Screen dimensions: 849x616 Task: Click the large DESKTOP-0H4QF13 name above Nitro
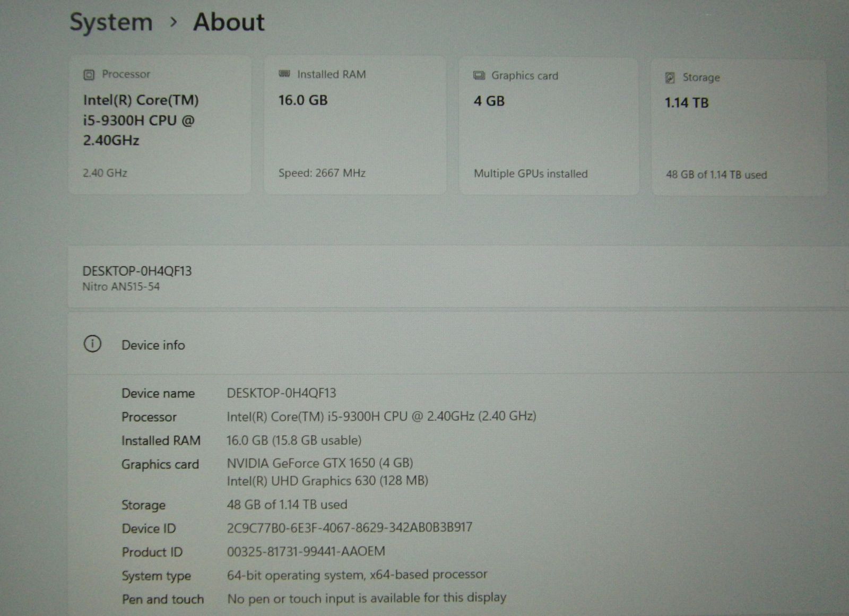[137, 271]
